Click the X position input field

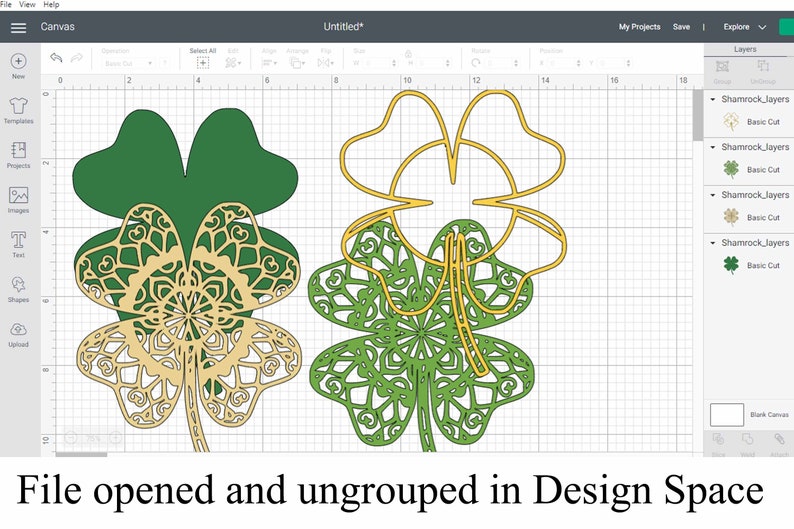(x=565, y=63)
